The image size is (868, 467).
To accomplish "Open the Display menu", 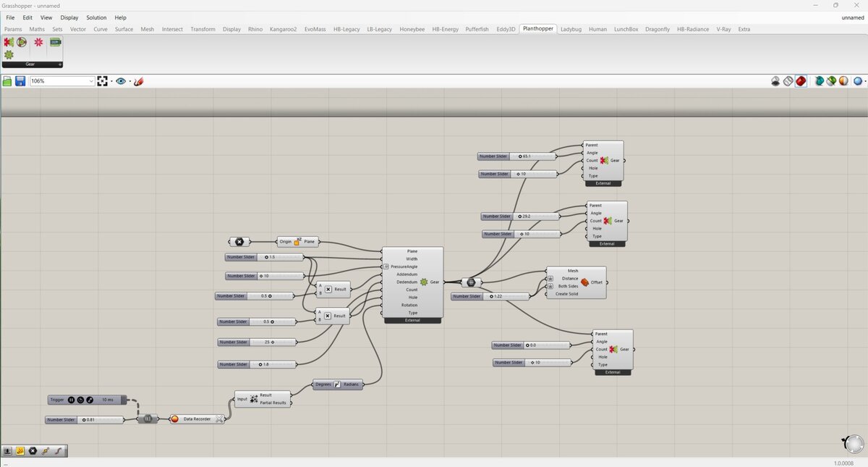I will point(69,17).
